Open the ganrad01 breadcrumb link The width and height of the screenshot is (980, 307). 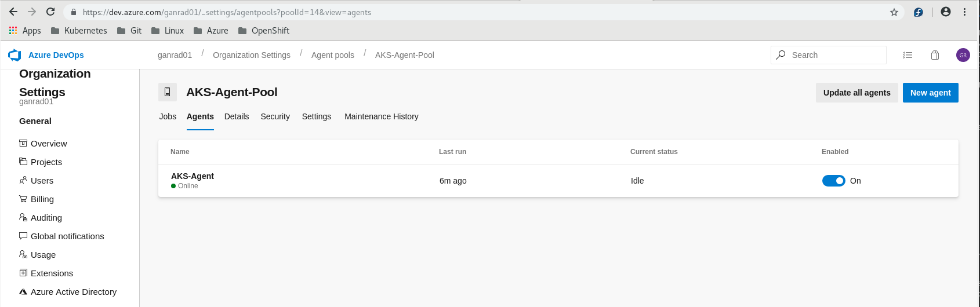click(x=175, y=55)
